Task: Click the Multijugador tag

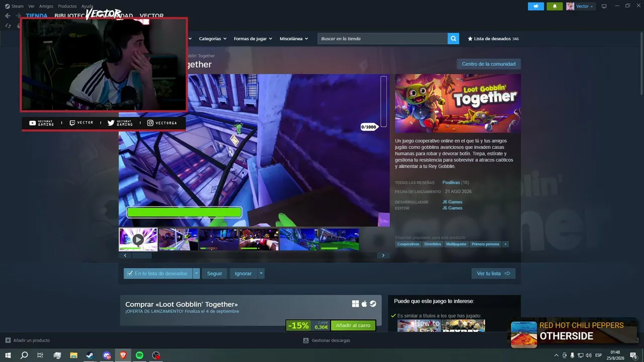Action: 456,244
